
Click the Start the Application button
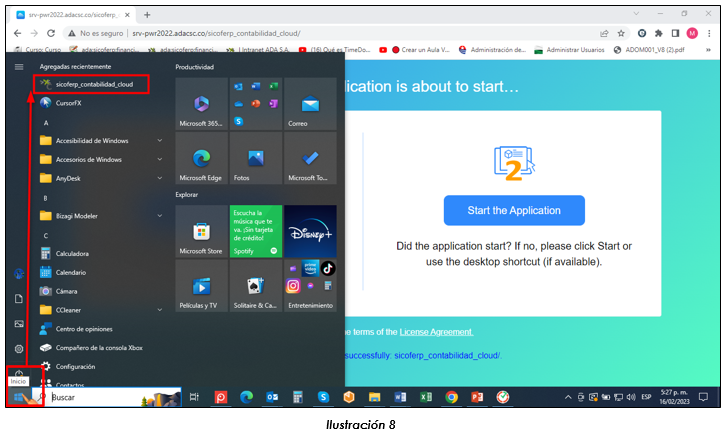tap(513, 211)
